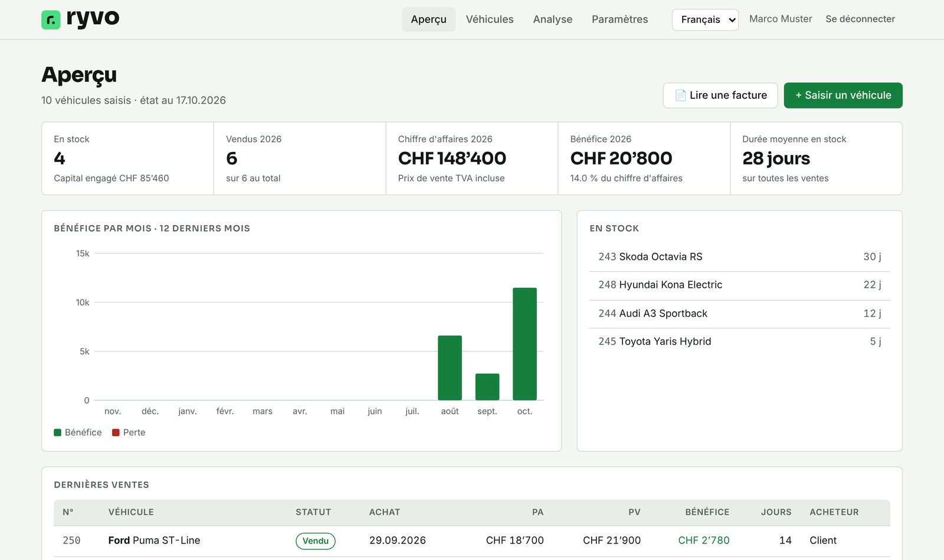Viewport: 944px width, 560px height.
Task: Open Skoda Octavia RS stock entry
Action: [x=739, y=257]
